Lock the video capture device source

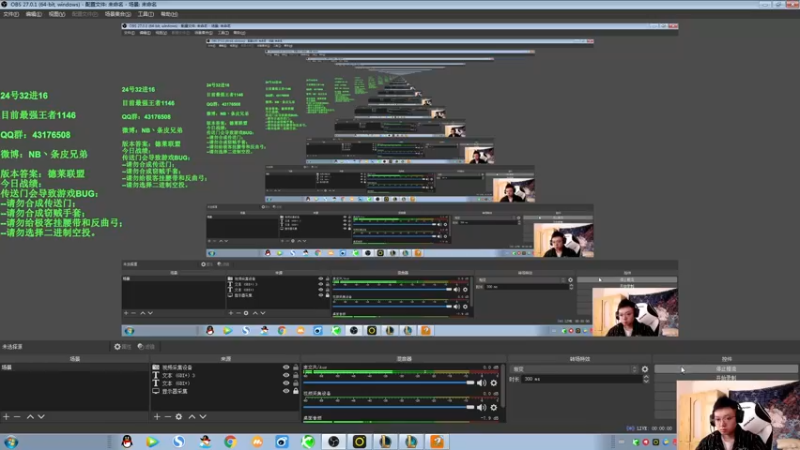295,367
